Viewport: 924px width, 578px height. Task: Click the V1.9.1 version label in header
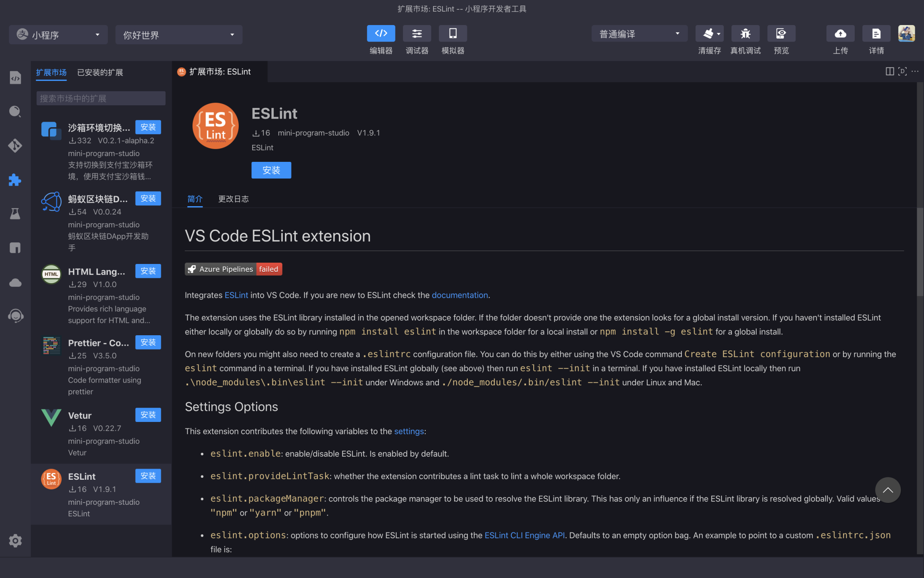(368, 133)
